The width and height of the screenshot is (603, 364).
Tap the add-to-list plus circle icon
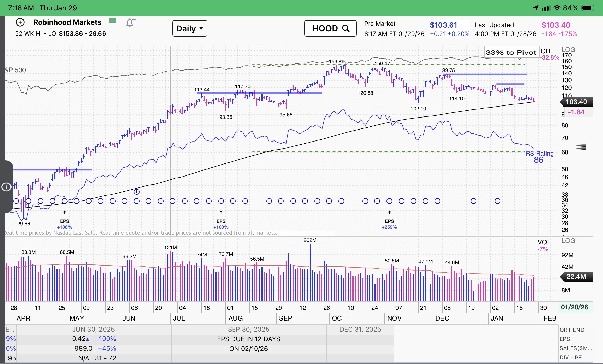20,22
